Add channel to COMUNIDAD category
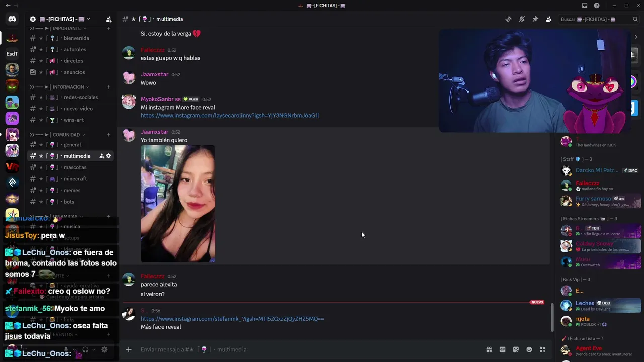This screenshot has width=644, height=362. 108,135
